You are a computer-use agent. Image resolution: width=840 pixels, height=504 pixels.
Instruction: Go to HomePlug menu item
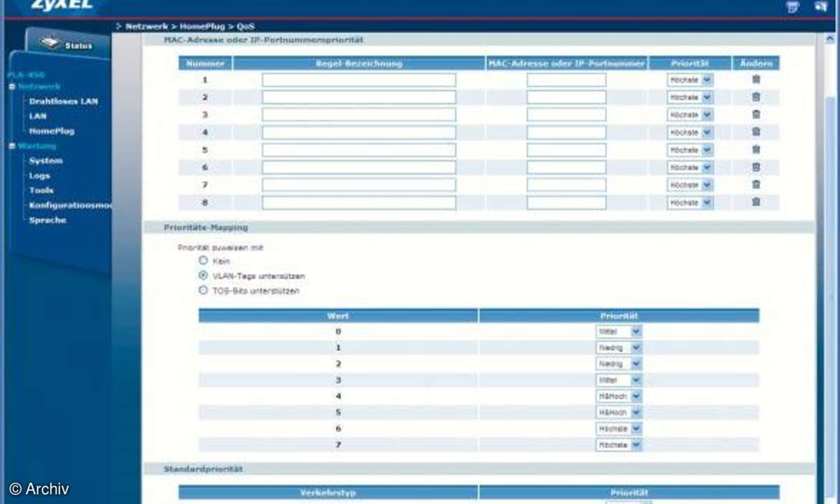coord(51,131)
